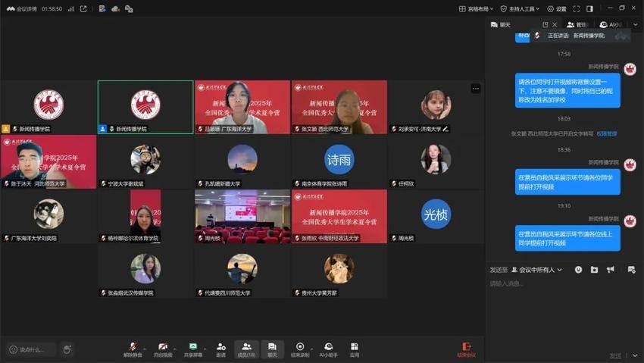Click the 孔凯姗新疆大学 participant tile
Viewport: 644px width, 363px height.
point(242,161)
